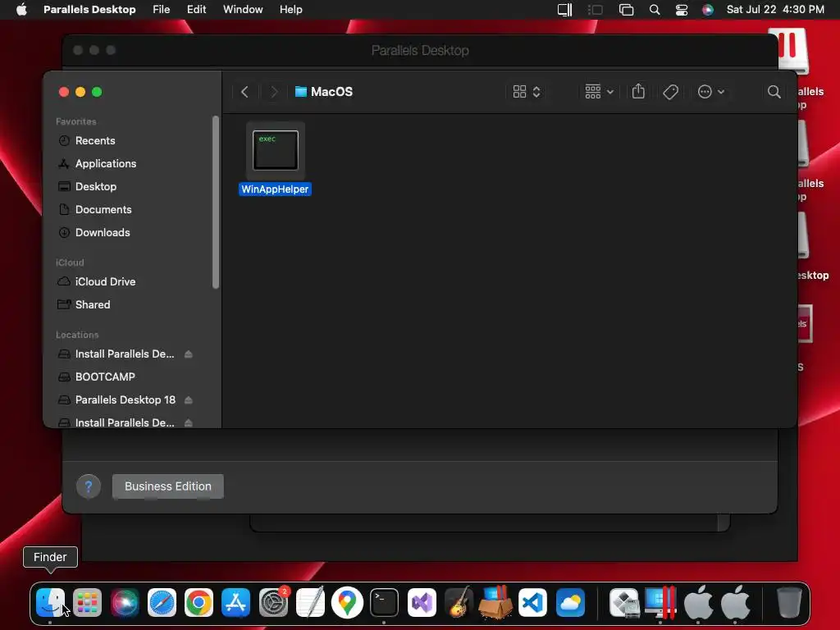Open Parallels Desktop from the Dock
The height and width of the screenshot is (630, 840).
pos(660,602)
